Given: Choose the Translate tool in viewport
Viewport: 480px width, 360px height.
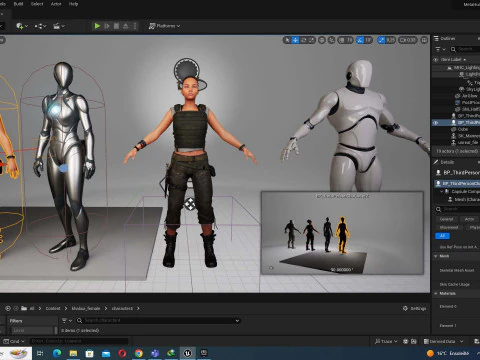Looking at the screenshot, I should 295,40.
